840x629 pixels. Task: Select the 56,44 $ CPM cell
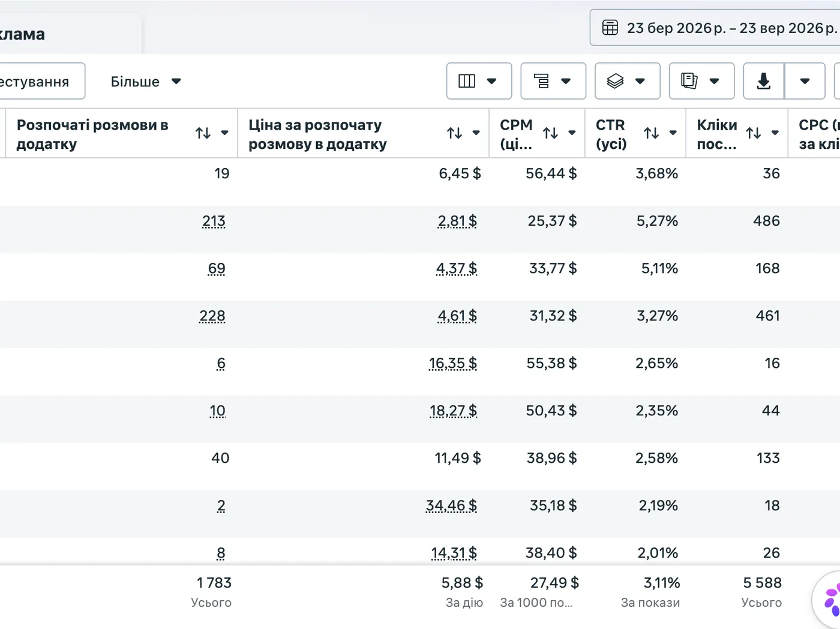click(551, 173)
